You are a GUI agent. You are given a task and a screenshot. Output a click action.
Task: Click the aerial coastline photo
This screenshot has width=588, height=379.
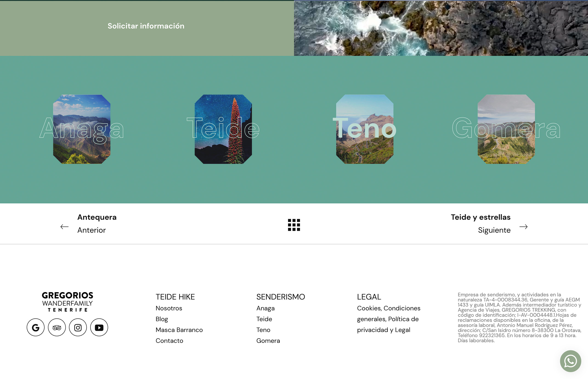[441, 28]
